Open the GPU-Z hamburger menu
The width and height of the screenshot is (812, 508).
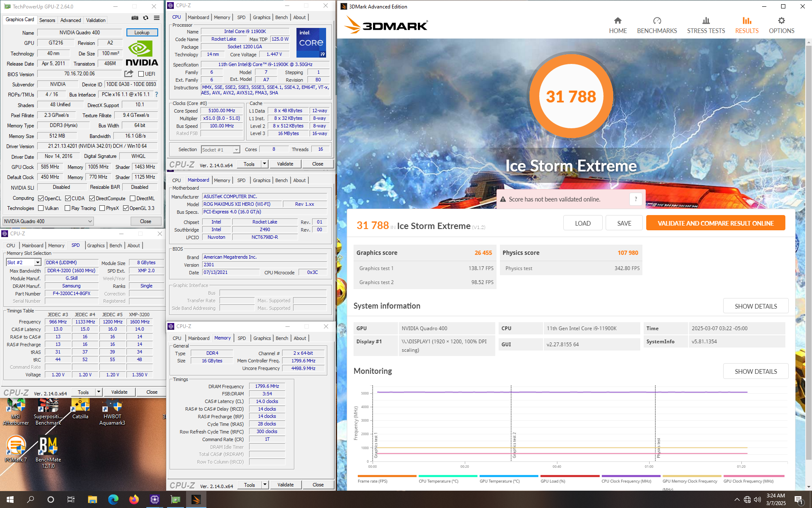click(x=156, y=18)
